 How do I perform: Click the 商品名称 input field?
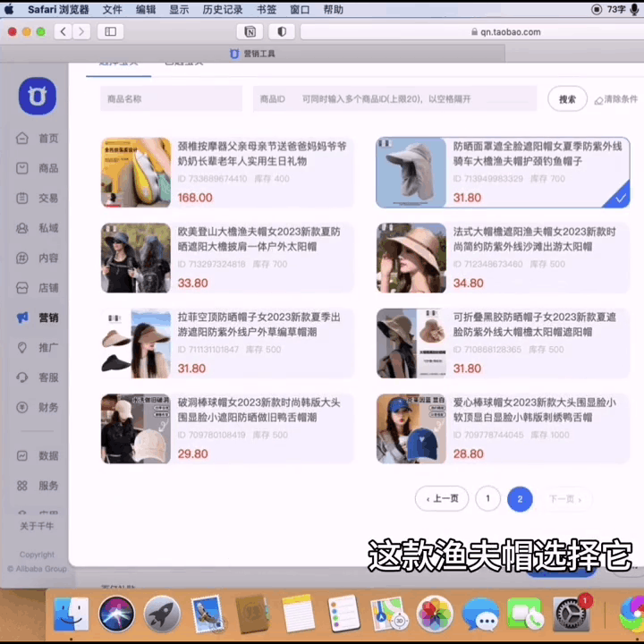tap(171, 98)
